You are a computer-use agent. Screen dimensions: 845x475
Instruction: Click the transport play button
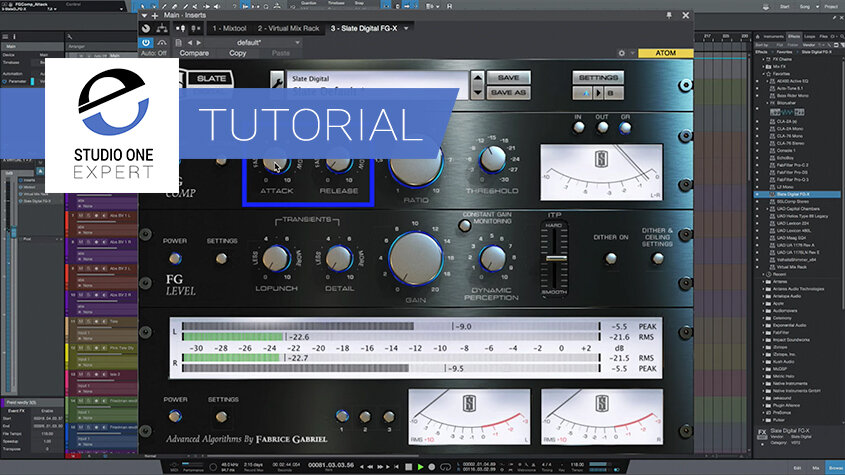click(420, 466)
